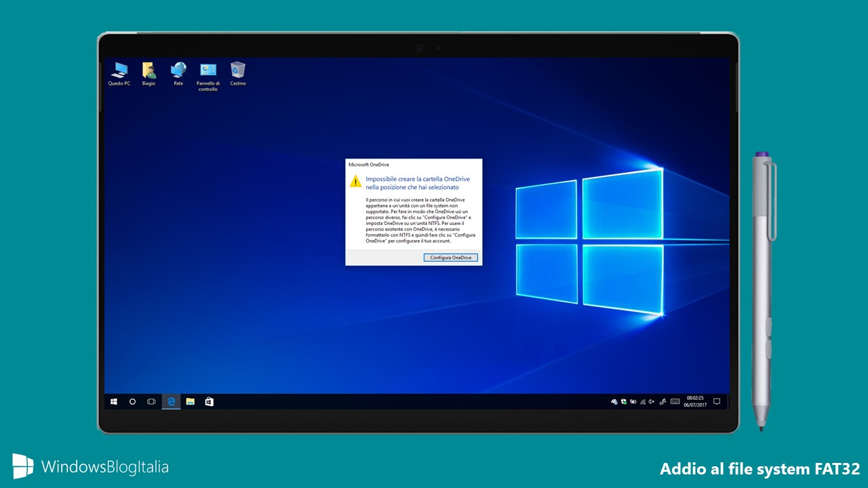868x488 pixels.
Task: Click the muted volume tray icon
Action: [652, 402]
